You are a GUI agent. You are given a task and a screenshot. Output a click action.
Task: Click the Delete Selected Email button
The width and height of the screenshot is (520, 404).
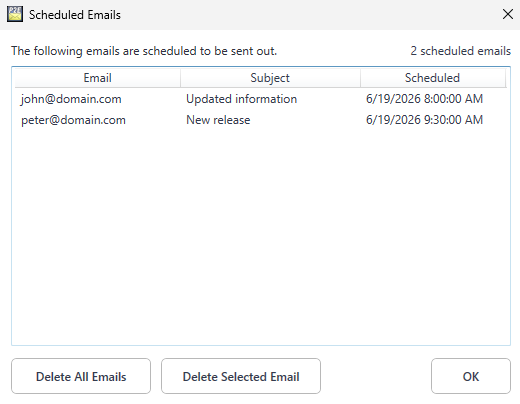tap(241, 376)
